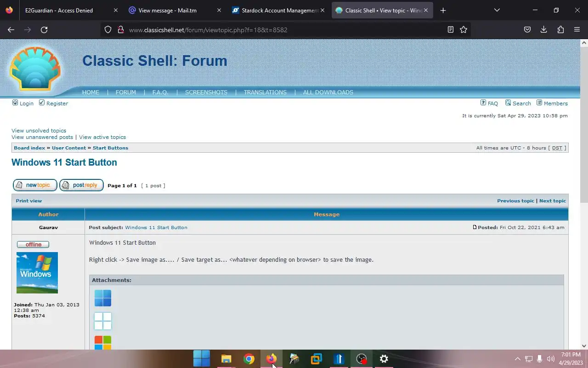
Task: Open the F.A.Q. navigation item
Action: tap(160, 92)
